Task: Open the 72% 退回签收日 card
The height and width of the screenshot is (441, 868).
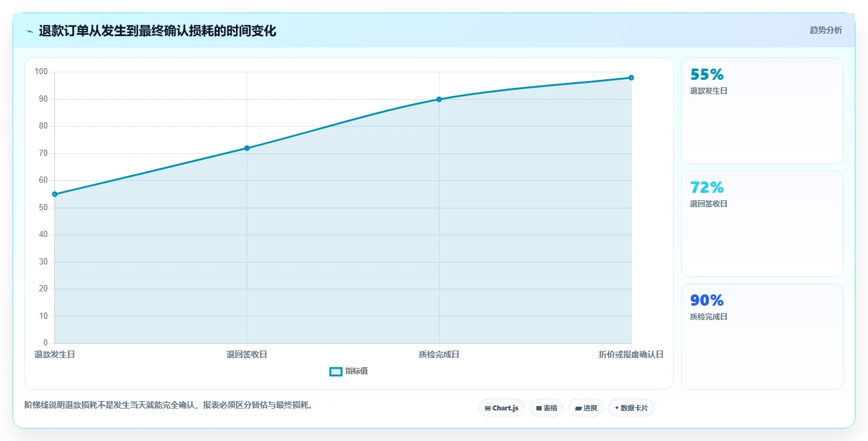Action: pyautogui.click(x=762, y=223)
